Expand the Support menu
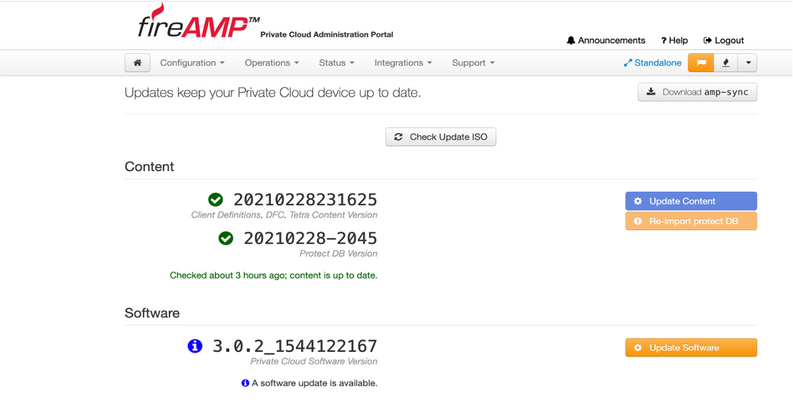Viewport: 793px width, 412px height. point(473,63)
